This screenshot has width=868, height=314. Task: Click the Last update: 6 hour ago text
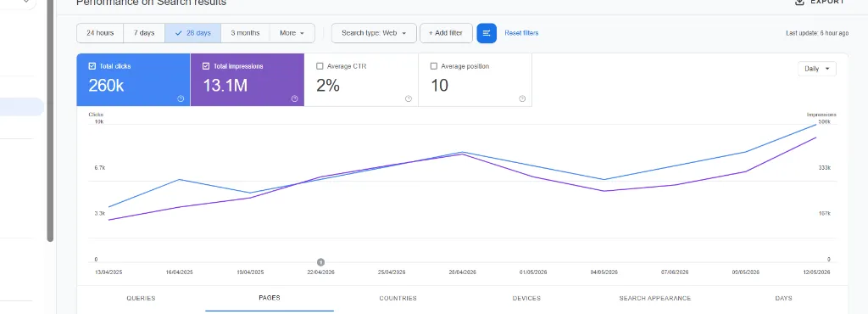pos(817,33)
